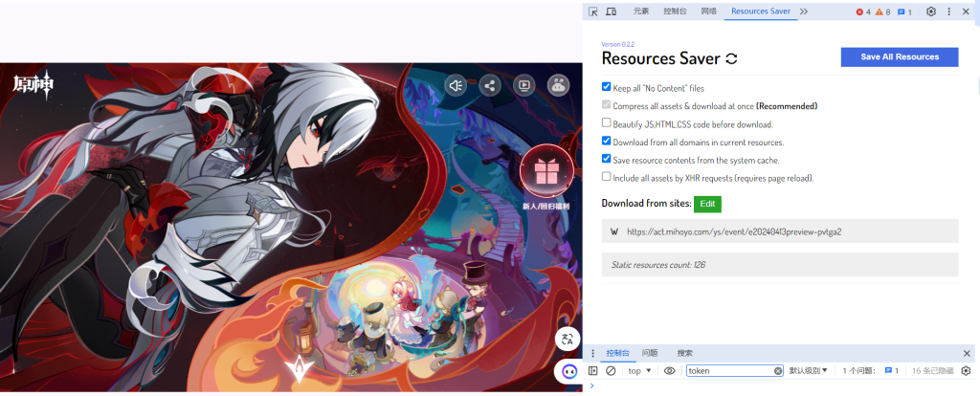Click the blue issues counter in top bar
Viewport: 980px width, 396px height.
(904, 11)
